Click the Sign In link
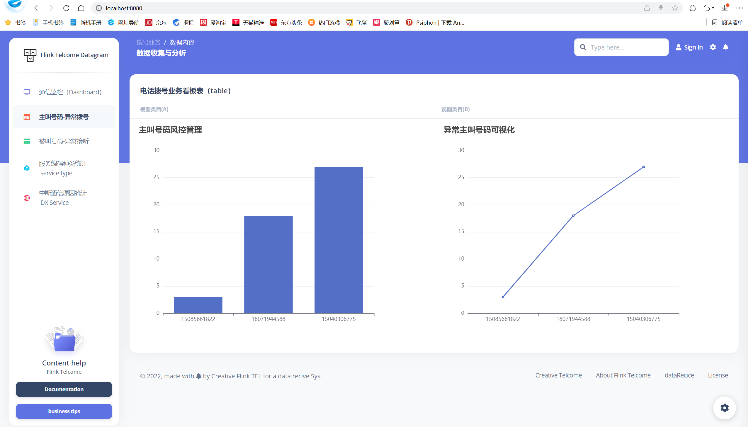The width and height of the screenshot is (748, 427). (690, 47)
